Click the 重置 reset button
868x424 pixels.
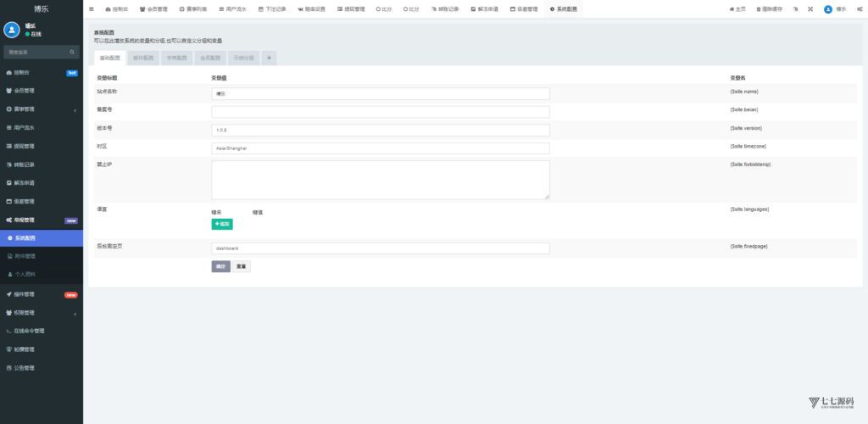pos(242,266)
